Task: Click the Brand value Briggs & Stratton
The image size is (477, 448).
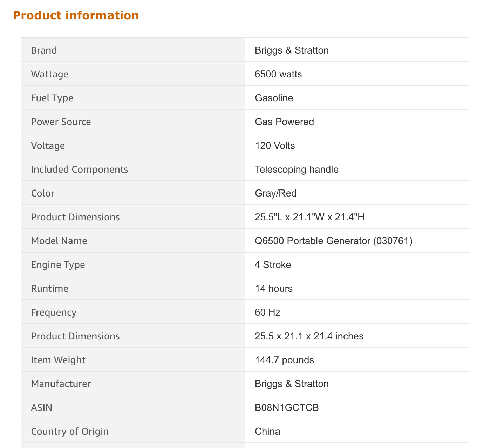Action: (x=292, y=50)
